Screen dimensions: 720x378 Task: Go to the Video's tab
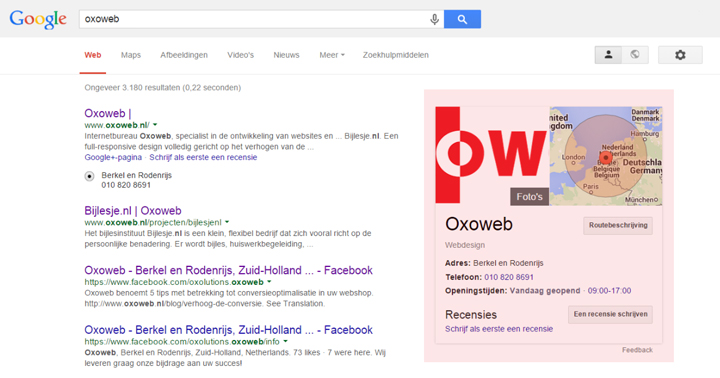tap(240, 55)
